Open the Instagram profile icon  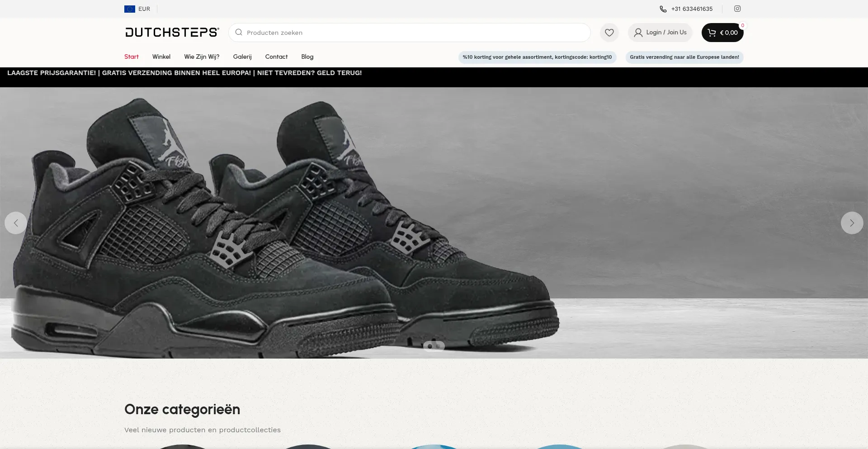tap(737, 9)
